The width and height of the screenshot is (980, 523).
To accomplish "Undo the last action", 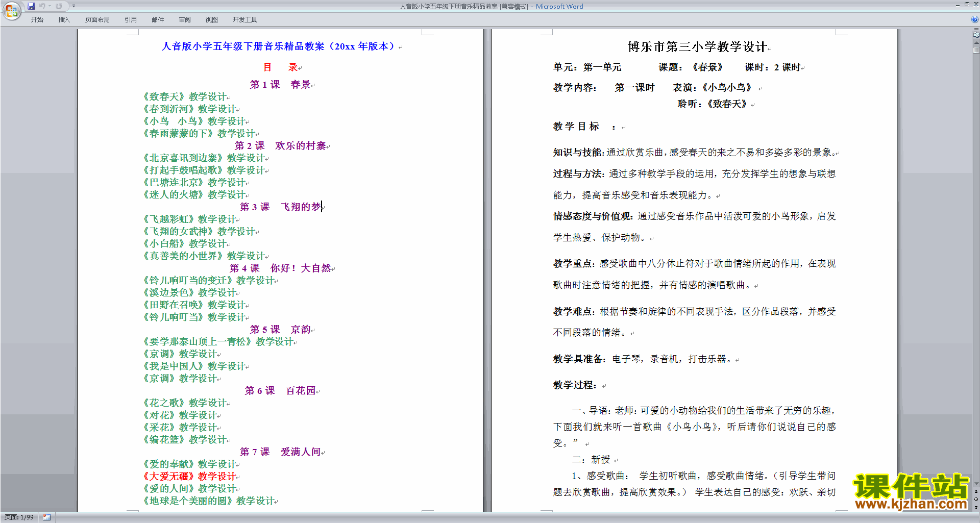I will click(x=42, y=6).
